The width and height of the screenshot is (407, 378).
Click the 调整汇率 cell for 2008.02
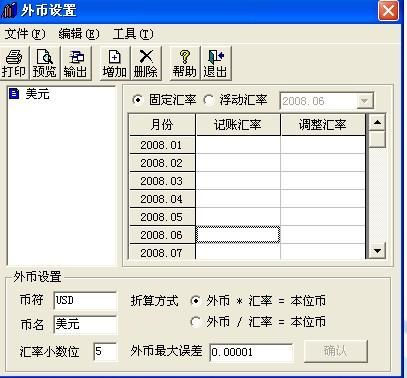point(323,163)
